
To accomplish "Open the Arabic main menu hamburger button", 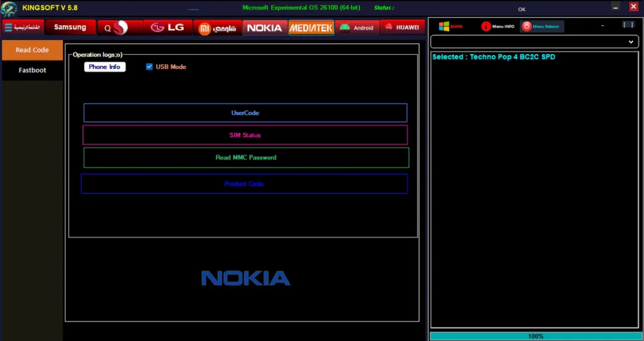I will pyautogui.click(x=22, y=27).
